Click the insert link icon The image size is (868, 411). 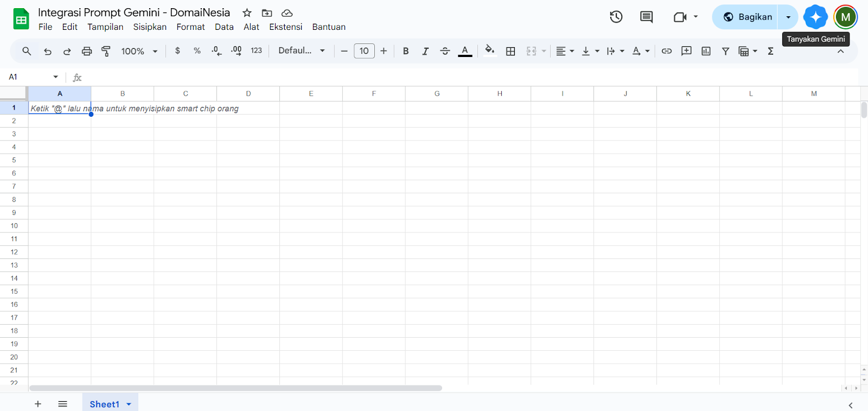point(667,51)
